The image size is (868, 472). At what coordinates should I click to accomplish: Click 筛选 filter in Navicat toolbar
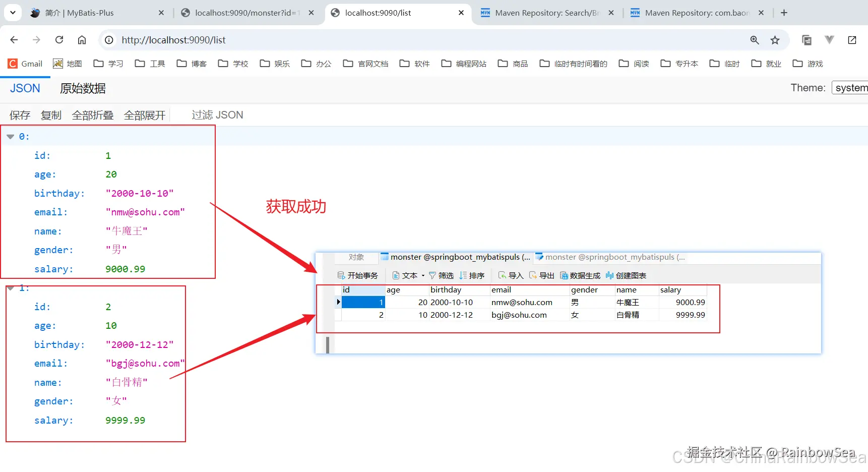441,275
